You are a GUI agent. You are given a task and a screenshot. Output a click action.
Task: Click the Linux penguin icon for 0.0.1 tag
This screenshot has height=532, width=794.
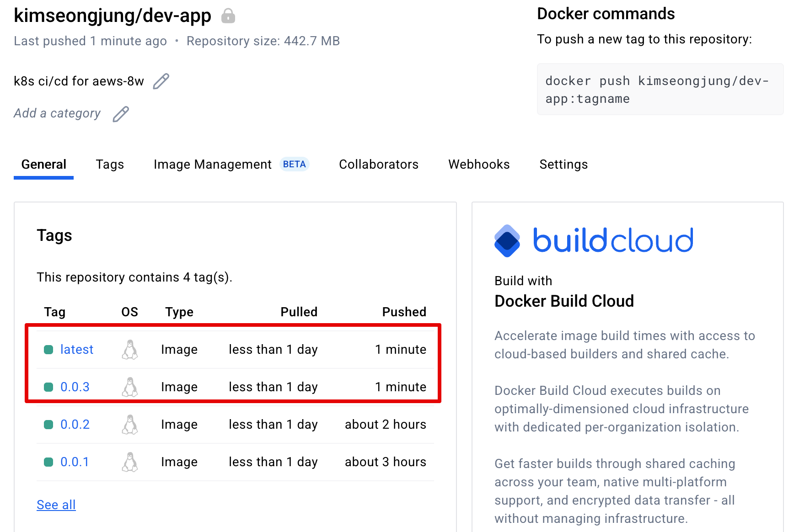point(130,462)
